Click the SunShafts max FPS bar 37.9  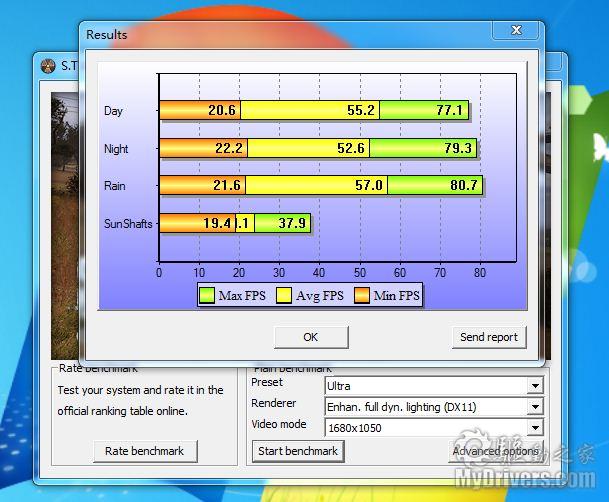[283, 223]
